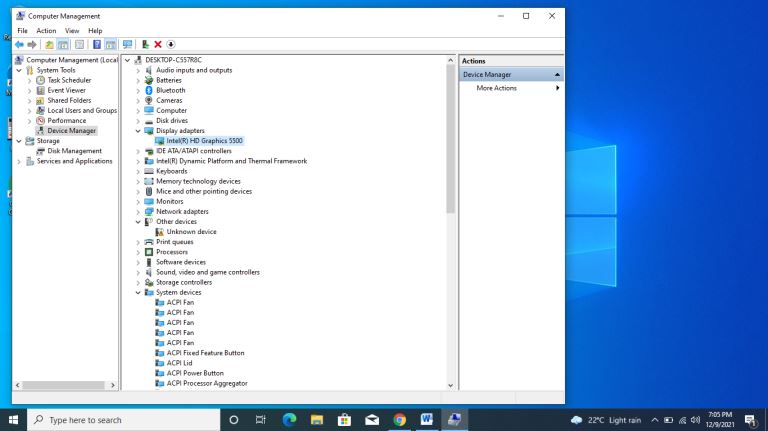Select the Batteries category icon

149,80
